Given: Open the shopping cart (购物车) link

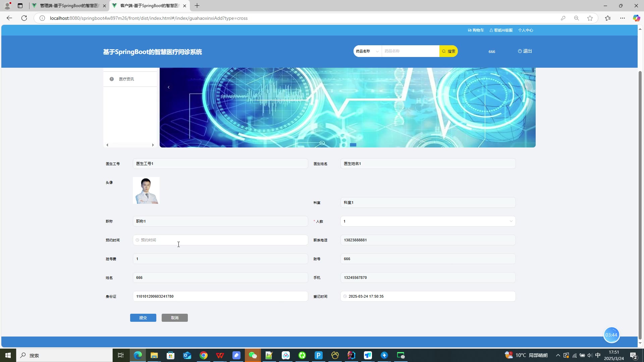Looking at the screenshot, I should pos(476,30).
